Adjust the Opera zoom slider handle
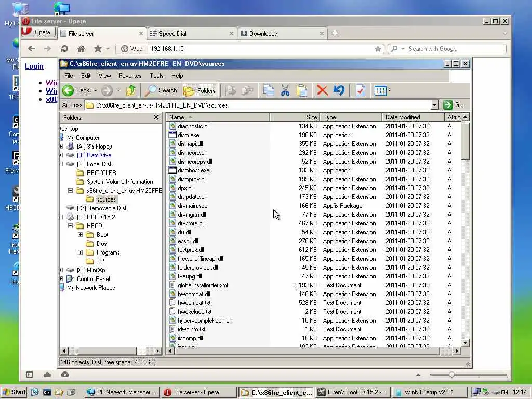Viewport: 532px width, 399px height. coord(451,375)
